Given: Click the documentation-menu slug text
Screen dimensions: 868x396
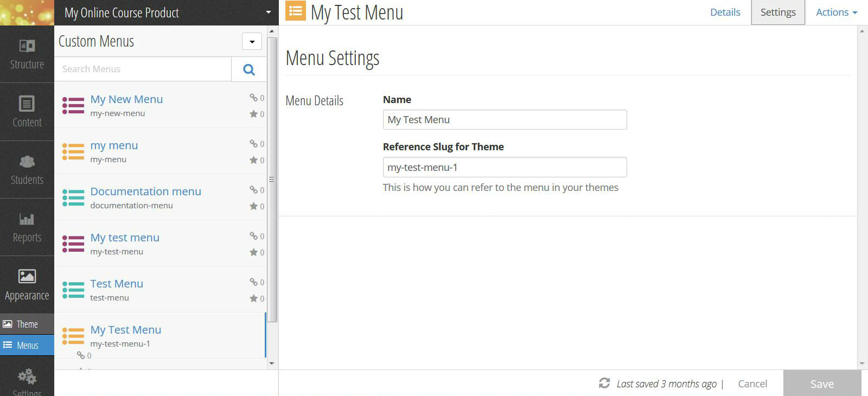Looking at the screenshot, I should coord(131,206).
